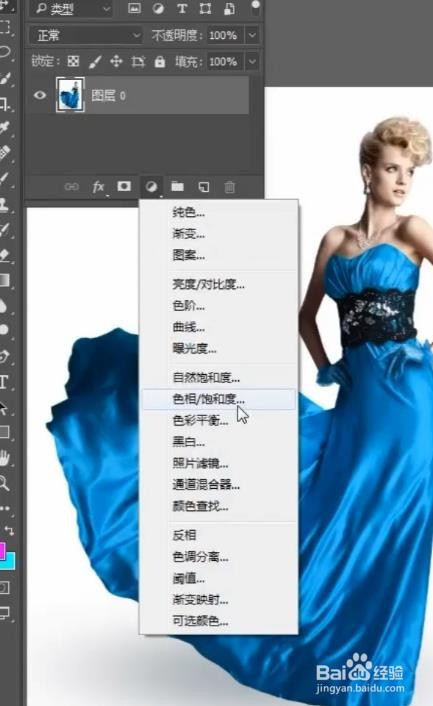Toggle the type layer filter
This screenshot has height=706, width=433.
[x=182, y=8]
